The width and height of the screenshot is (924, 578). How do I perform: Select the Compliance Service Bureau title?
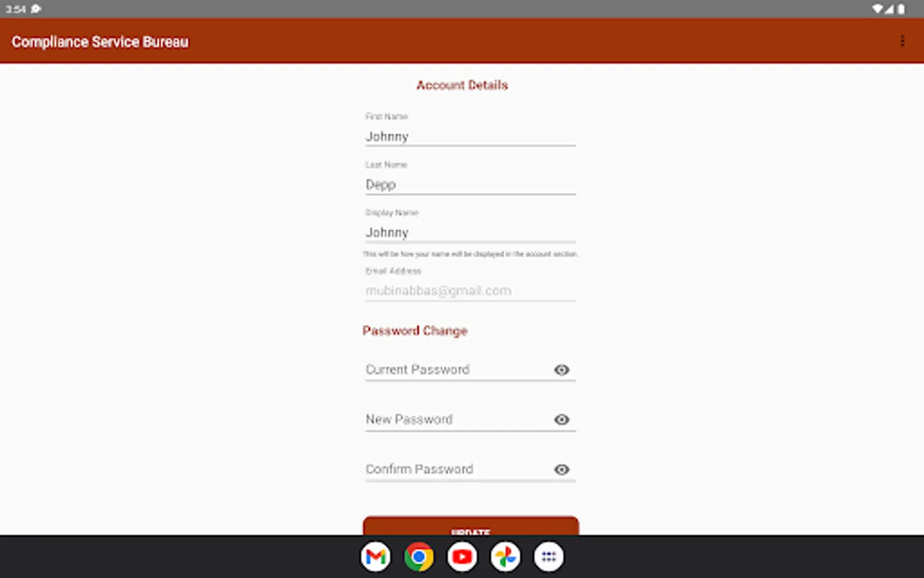point(100,42)
